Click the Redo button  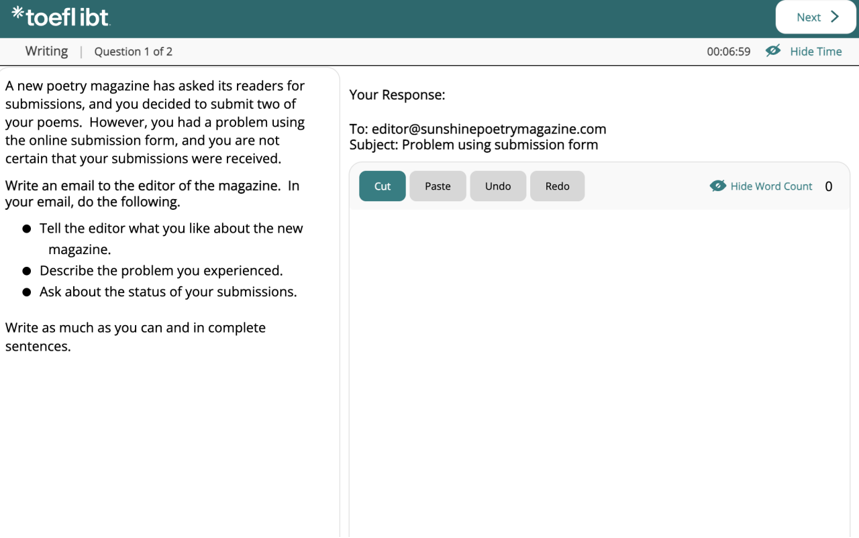pyautogui.click(x=557, y=186)
